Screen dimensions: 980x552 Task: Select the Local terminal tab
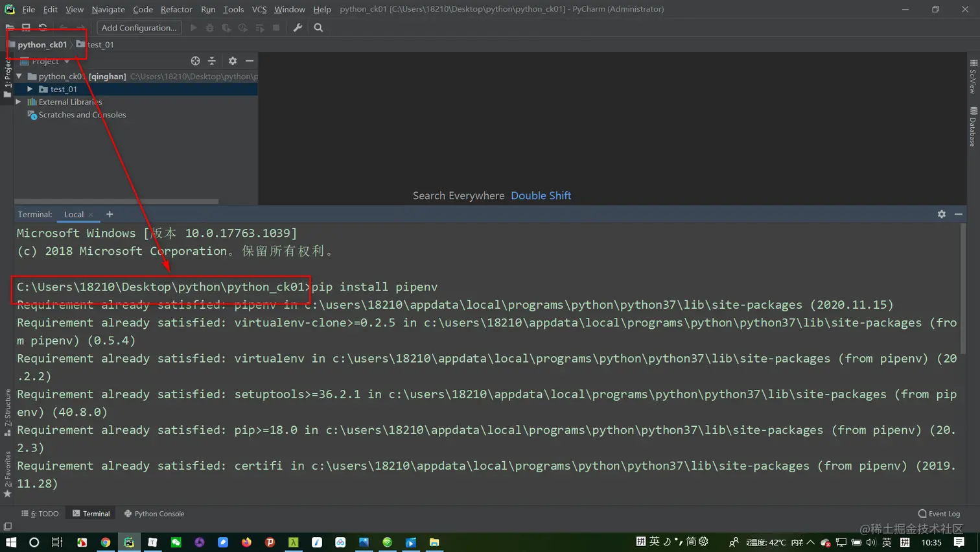coord(74,214)
